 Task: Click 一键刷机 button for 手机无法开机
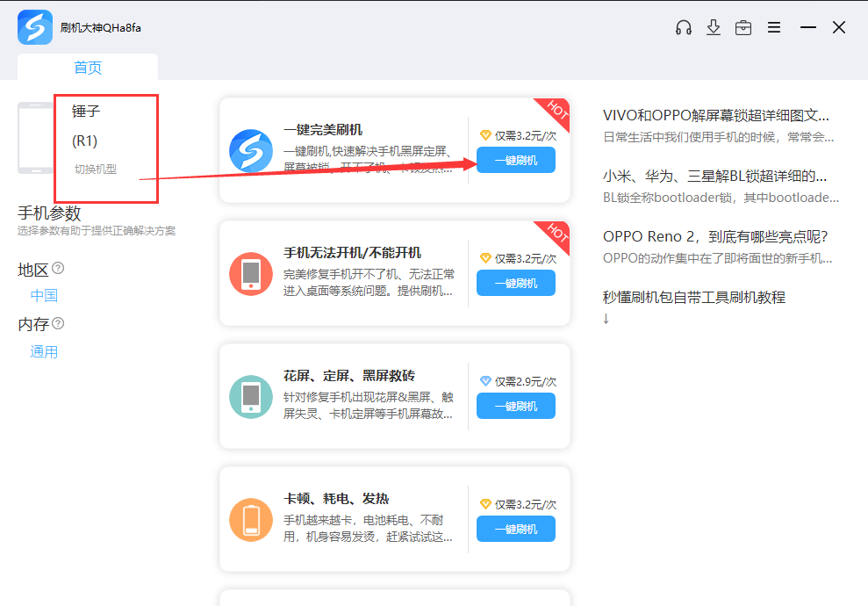(x=516, y=283)
